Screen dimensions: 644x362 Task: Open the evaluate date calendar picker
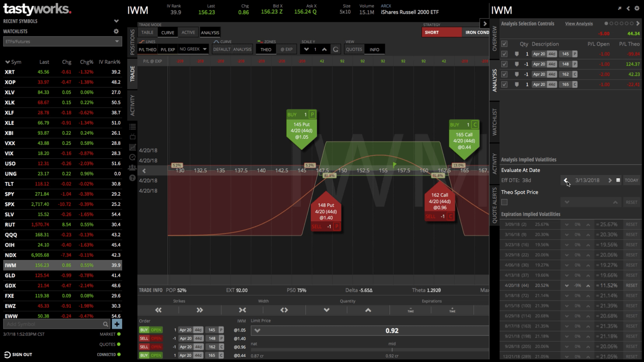click(x=618, y=180)
